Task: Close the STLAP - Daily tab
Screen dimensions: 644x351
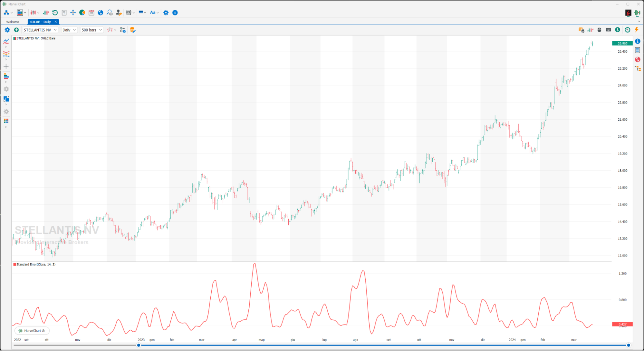Action: click(x=55, y=22)
